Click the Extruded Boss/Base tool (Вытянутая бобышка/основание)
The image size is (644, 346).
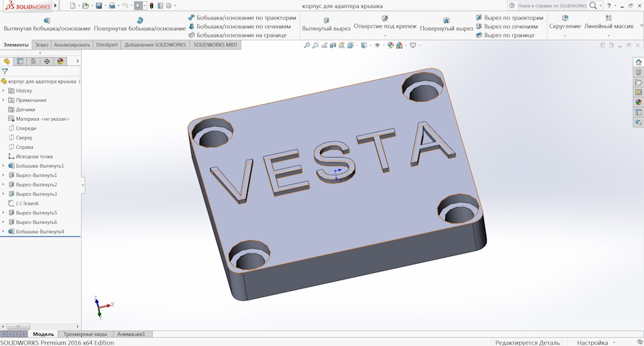(x=47, y=25)
